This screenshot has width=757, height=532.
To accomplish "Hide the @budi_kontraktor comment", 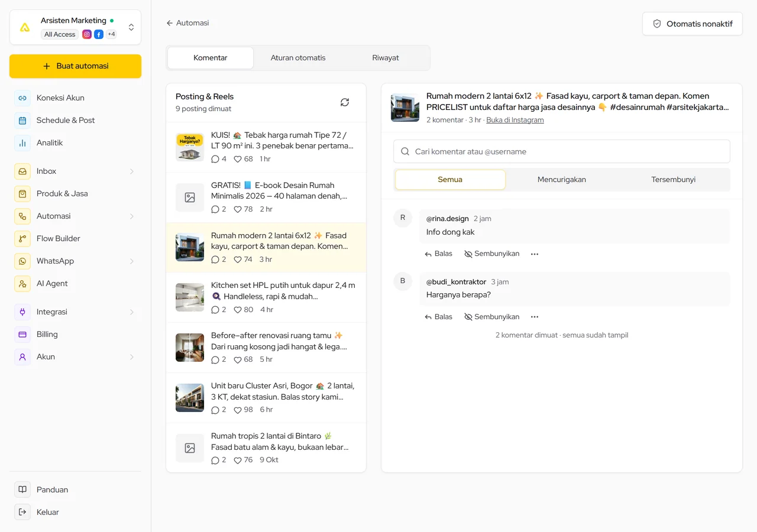I will 492,317.
